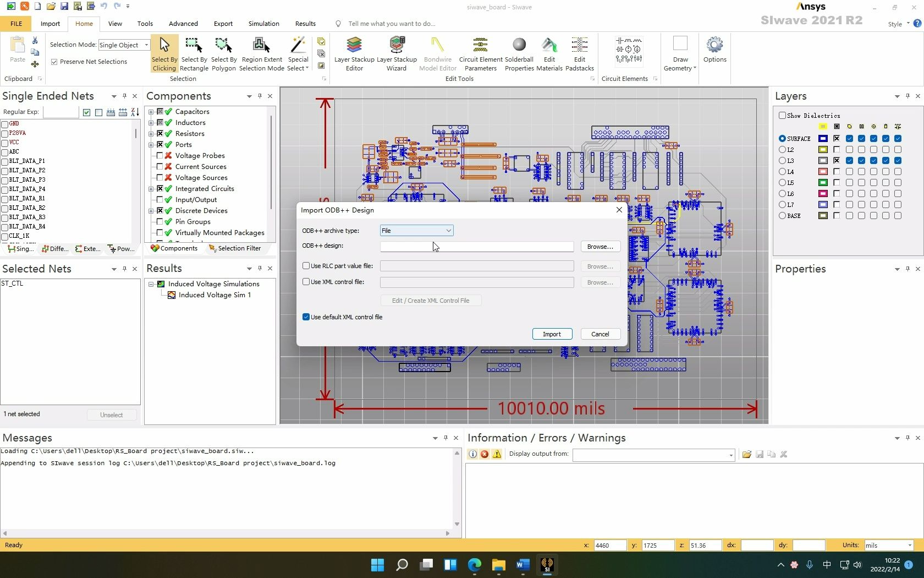Click Edit / Create XML Control File
The image size is (924, 578).
(x=431, y=300)
